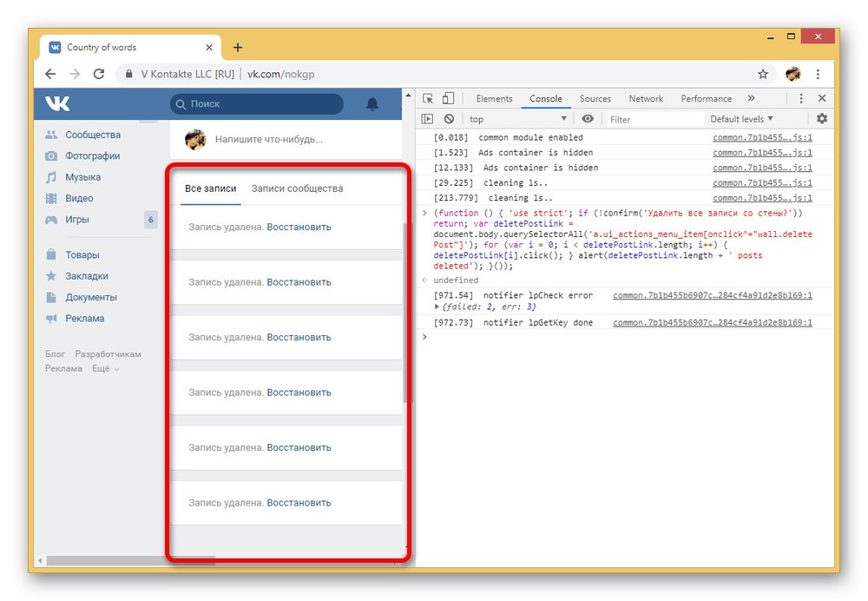Open Сообщества in sidebar
Image resolution: width=868 pixels, height=601 pixels.
(x=93, y=135)
